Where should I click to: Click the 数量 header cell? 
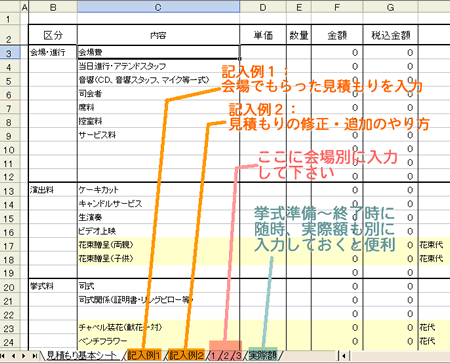(x=299, y=35)
